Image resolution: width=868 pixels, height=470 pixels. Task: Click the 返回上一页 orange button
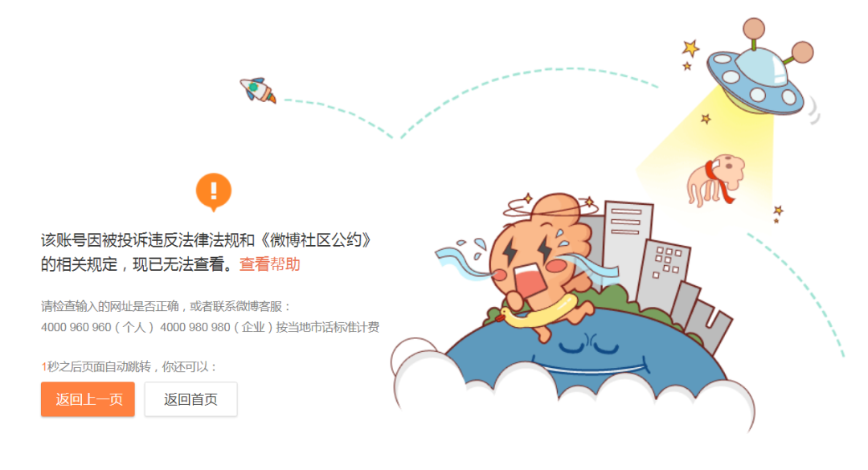coord(88,399)
